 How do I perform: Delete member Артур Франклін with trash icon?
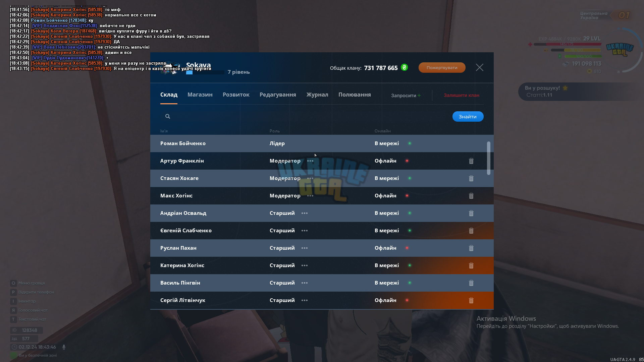[x=471, y=161]
